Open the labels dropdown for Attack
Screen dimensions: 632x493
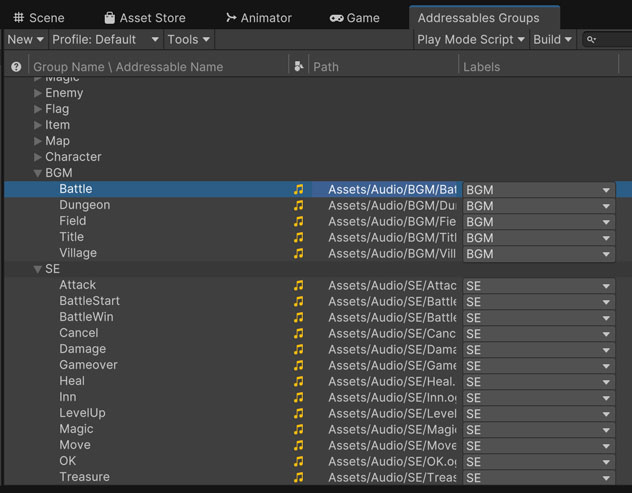click(x=539, y=286)
